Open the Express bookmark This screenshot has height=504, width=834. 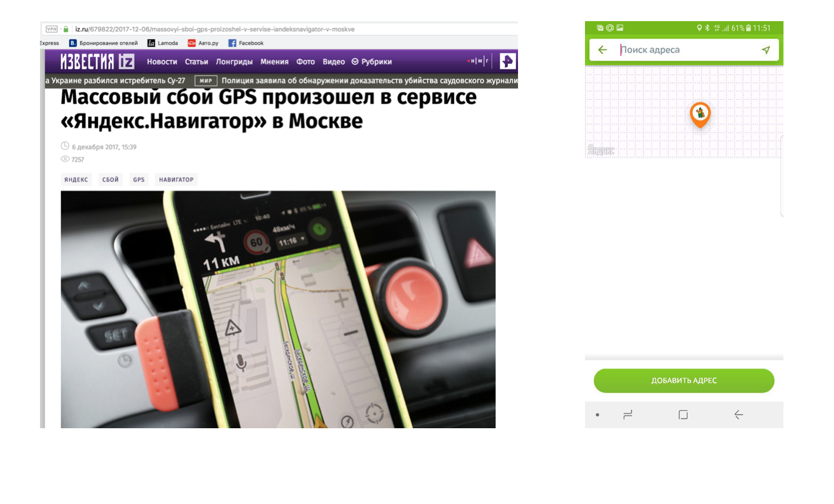pos(49,43)
